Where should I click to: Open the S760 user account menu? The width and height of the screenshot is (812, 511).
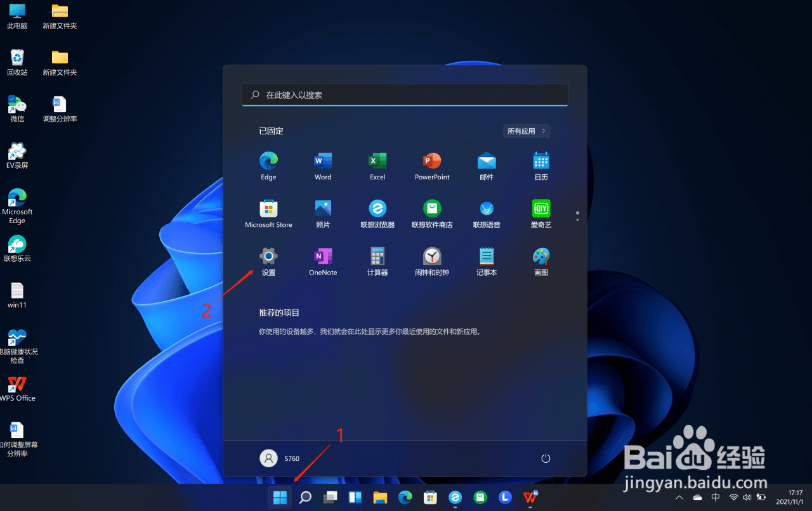point(280,458)
